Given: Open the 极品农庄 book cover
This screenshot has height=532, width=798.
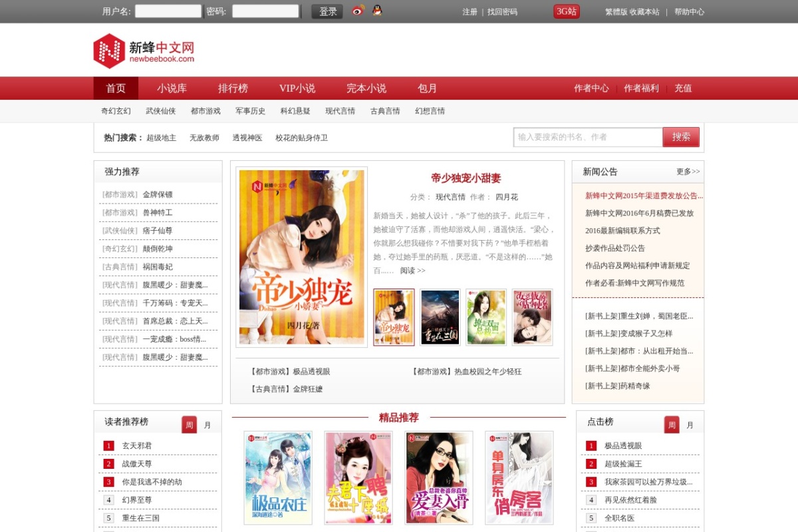Looking at the screenshot, I should (x=278, y=477).
